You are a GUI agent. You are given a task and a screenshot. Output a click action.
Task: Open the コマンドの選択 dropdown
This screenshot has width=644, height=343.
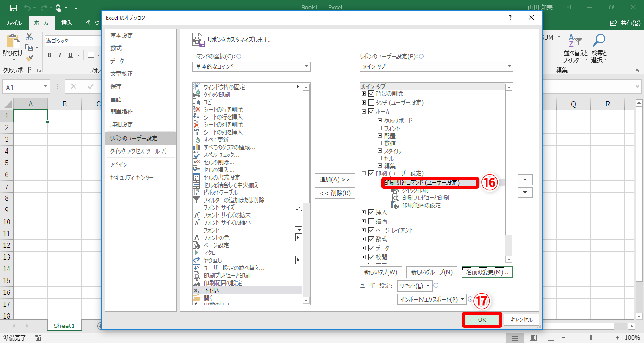[x=251, y=67]
